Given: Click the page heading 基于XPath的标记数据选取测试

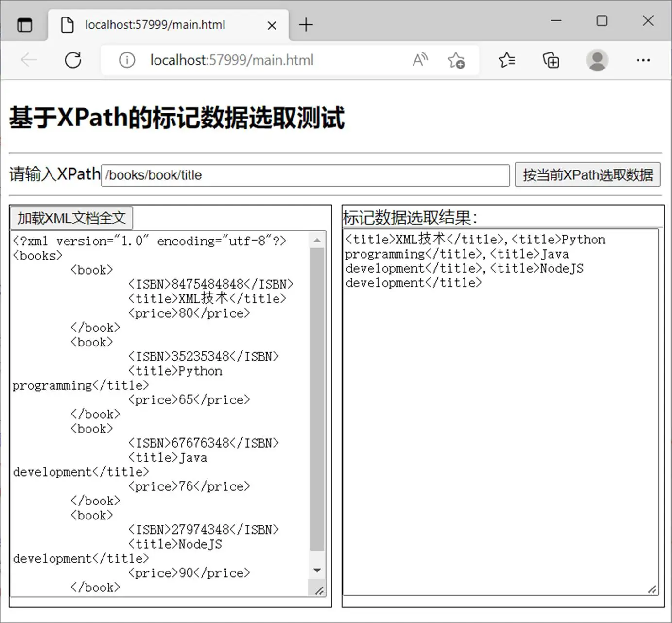Looking at the screenshot, I should pos(177,118).
